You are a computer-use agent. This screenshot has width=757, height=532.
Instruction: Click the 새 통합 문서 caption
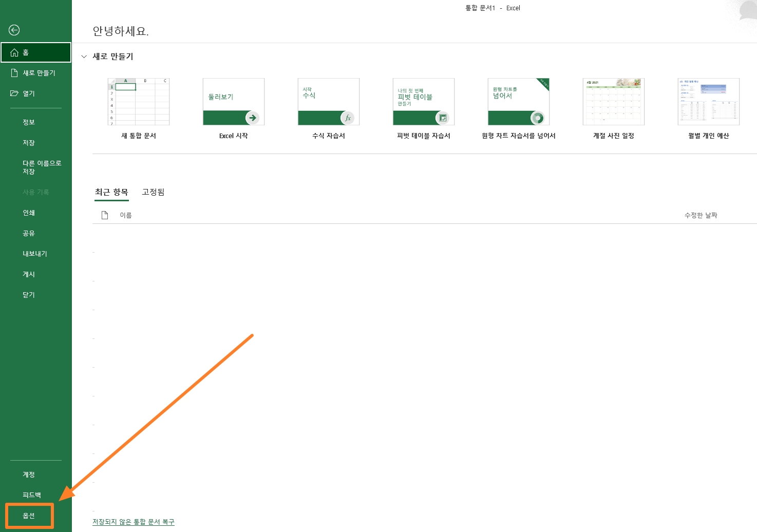pos(139,136)
